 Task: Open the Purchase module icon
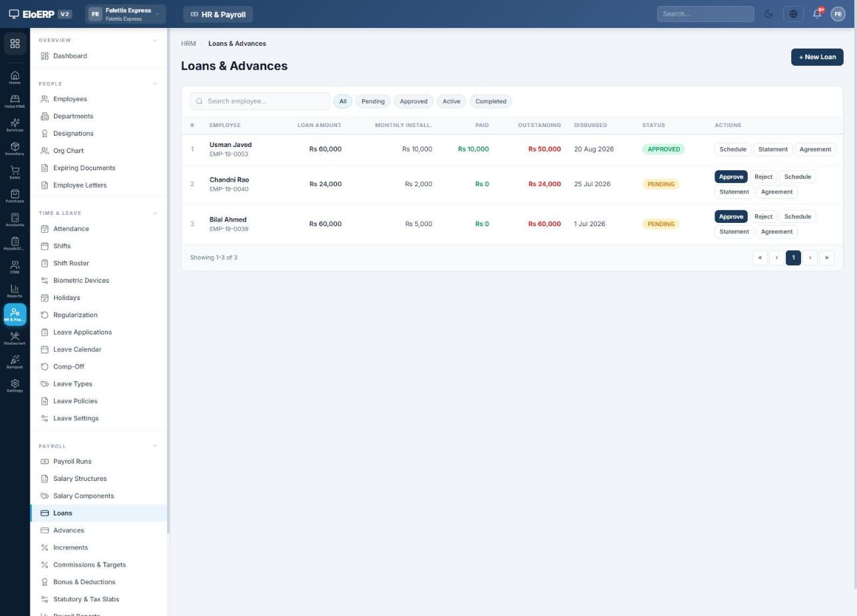pyautogui.click(x=15, y=196)
